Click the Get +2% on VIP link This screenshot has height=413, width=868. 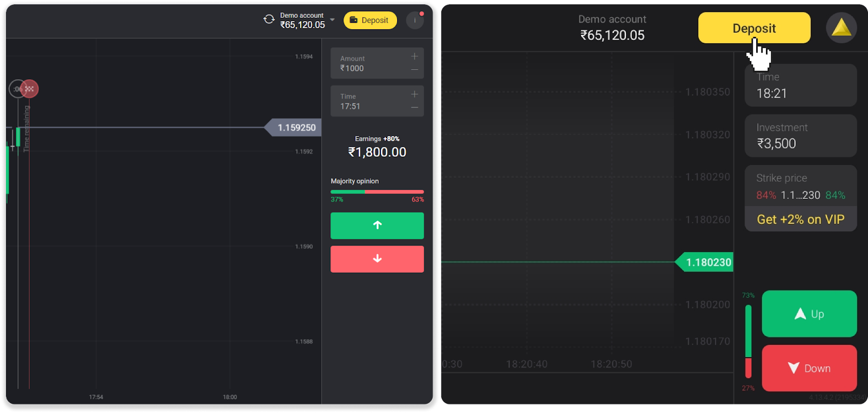pos(800,220)
